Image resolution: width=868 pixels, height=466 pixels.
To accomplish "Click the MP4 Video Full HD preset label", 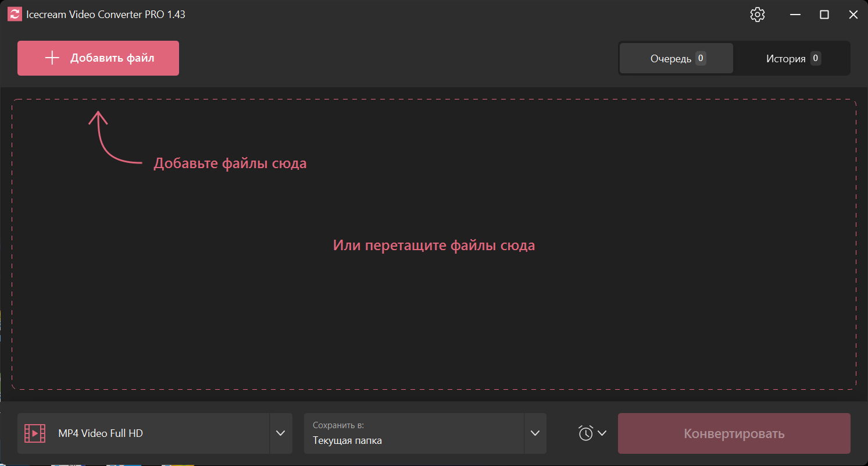I will tap(101, 433).
